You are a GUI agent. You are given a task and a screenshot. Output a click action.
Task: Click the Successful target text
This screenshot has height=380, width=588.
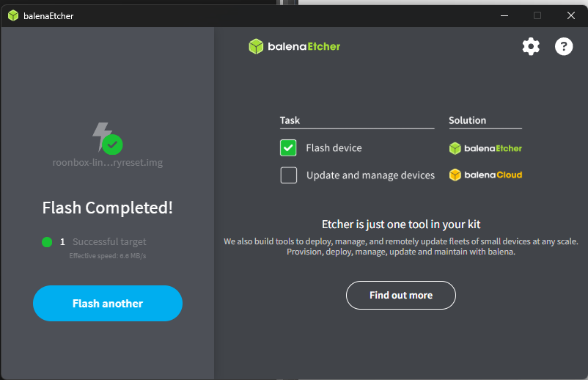(109, 242)
